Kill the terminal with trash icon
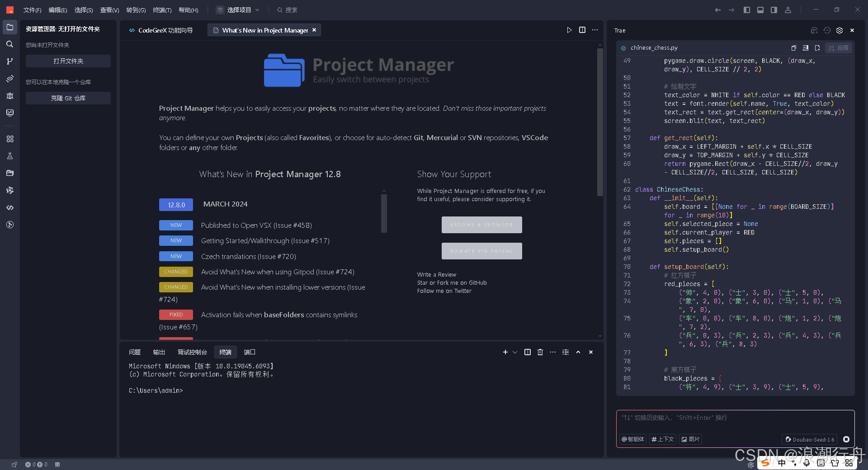 pyautogui.click(x=540, y=352)
